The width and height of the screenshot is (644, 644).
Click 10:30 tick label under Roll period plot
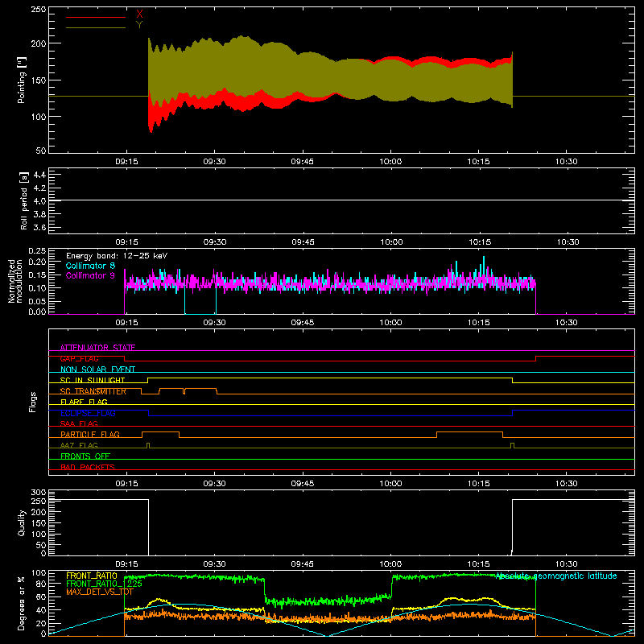pyautogui.click(x=568, y=242)
